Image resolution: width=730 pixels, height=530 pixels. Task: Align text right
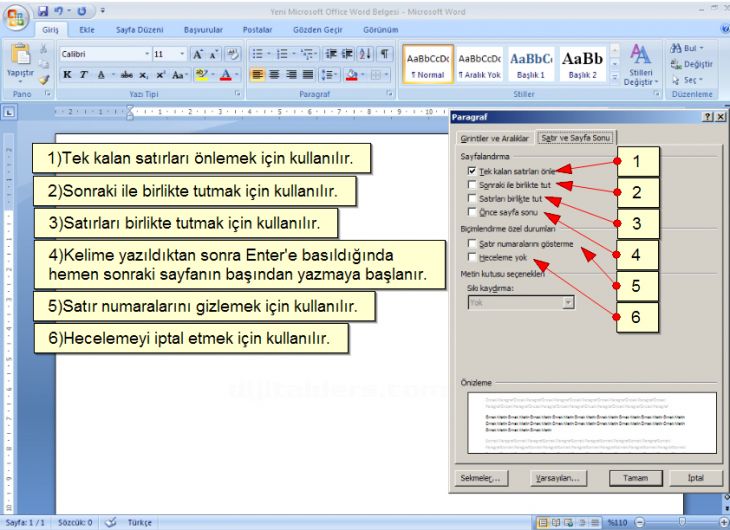(x=291, y=75)
